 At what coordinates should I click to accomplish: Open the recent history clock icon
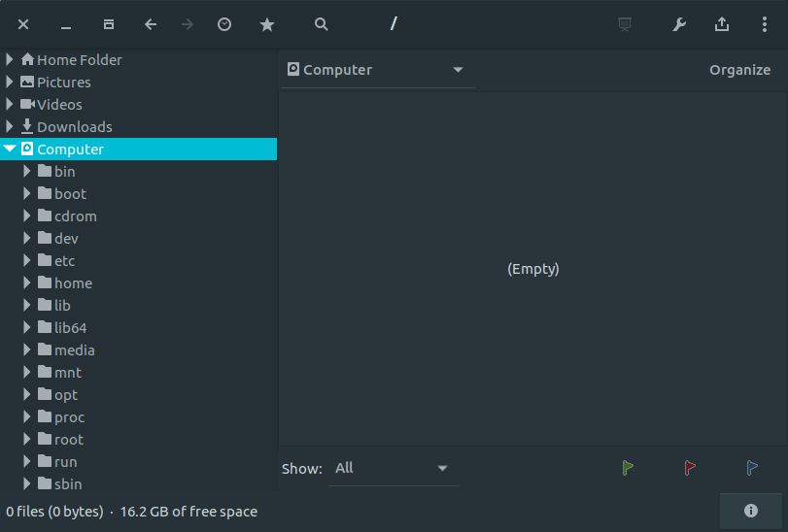coord(224,24)
